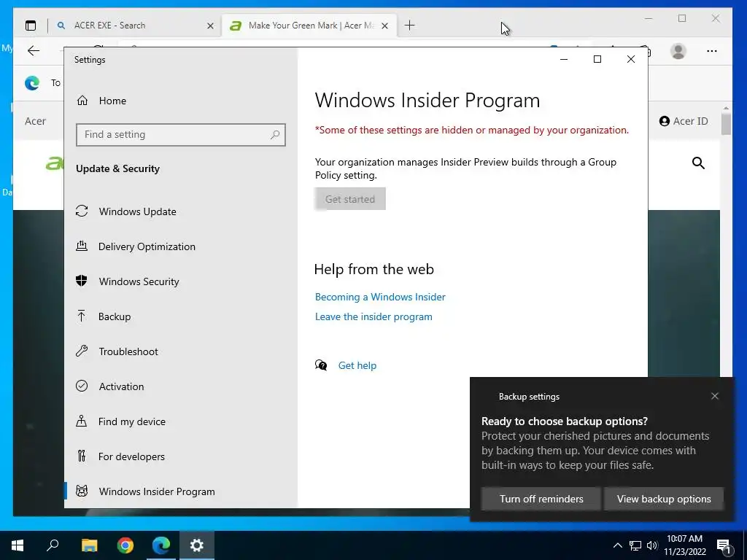Open Windows Security settings page
747x560 pixels.
pyautogui.click(x=139, y=281)
